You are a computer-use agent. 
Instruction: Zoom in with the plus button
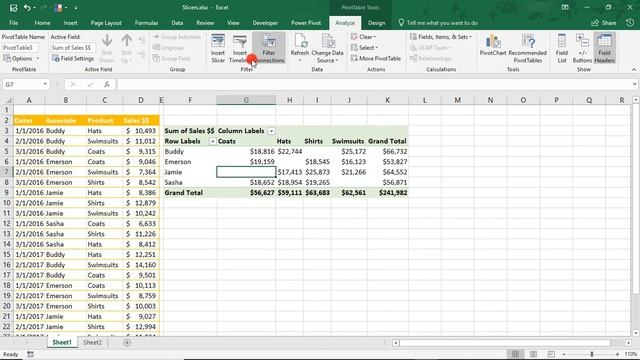617,354
